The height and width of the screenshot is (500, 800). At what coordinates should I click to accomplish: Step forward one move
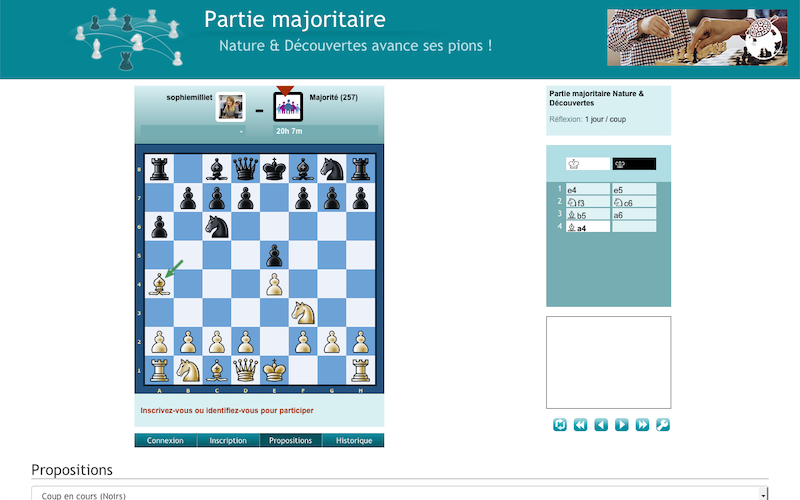(x=621, y=424)
